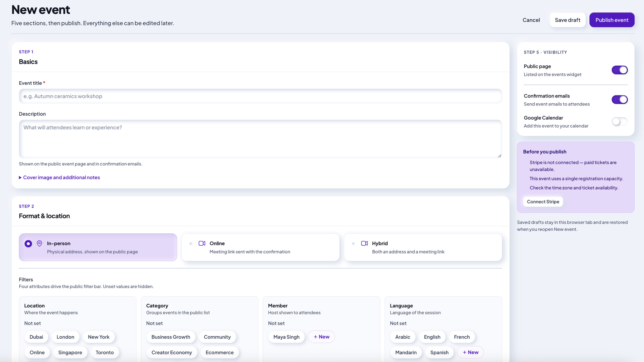
Task: Select the In-person radio button
Action: [28, 243]
